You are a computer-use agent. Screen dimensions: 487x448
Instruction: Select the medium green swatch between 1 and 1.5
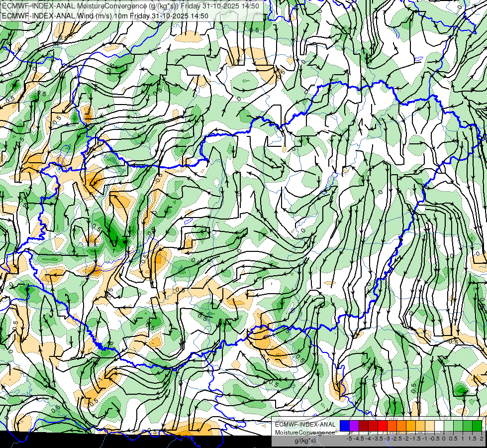468,426
